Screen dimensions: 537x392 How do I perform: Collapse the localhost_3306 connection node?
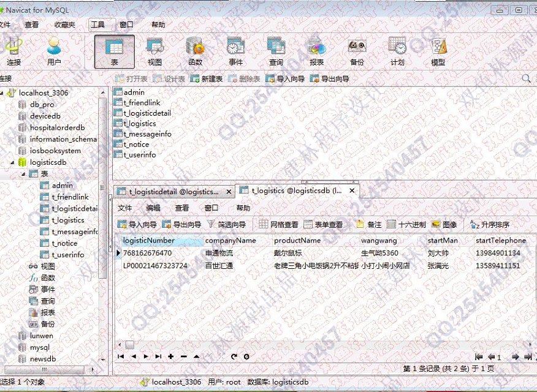click(2, 92)
